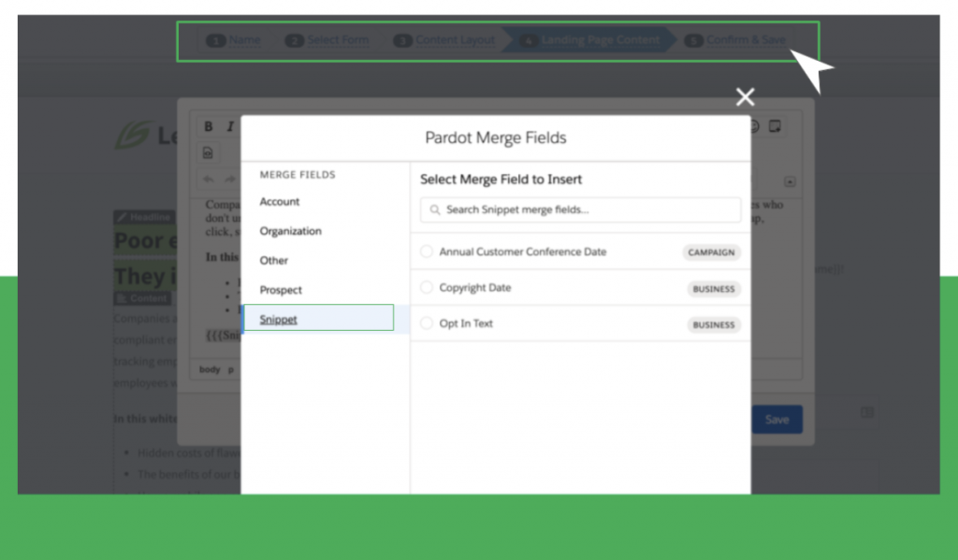Open the Prospect merge fields category

[x=281, y=290]
